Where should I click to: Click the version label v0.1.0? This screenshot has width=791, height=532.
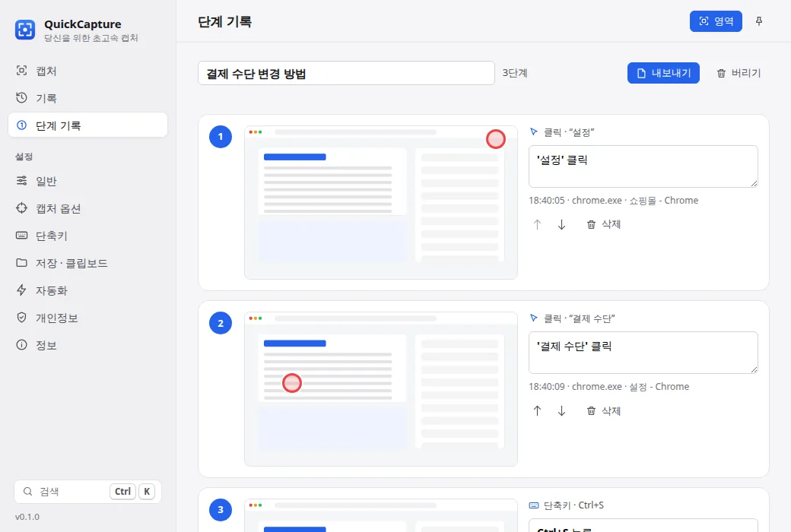[27, 517]
